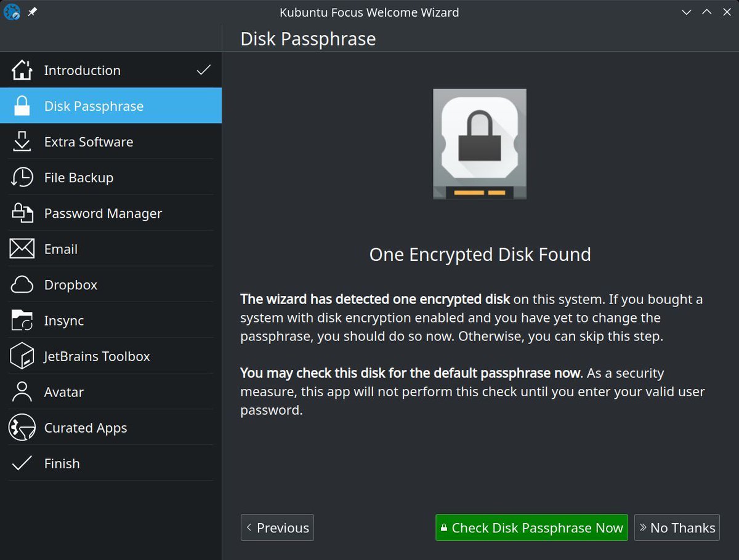Click the Curated Apps round icon
This screenshot has height=560, width=739.
(22, 427)
